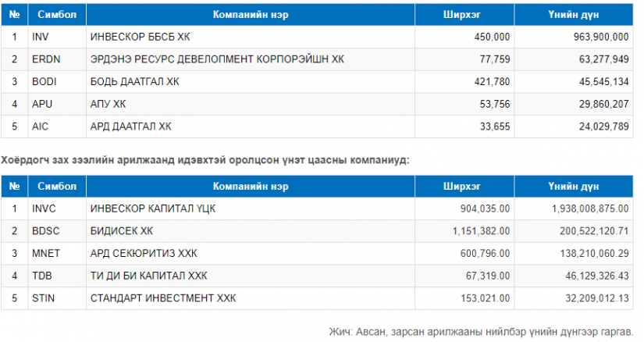Image resolution: width=644 pixels, height=342 pixels.
Task: Select Үнийн дүн header in bottom table
Action: tap(574, 187)
